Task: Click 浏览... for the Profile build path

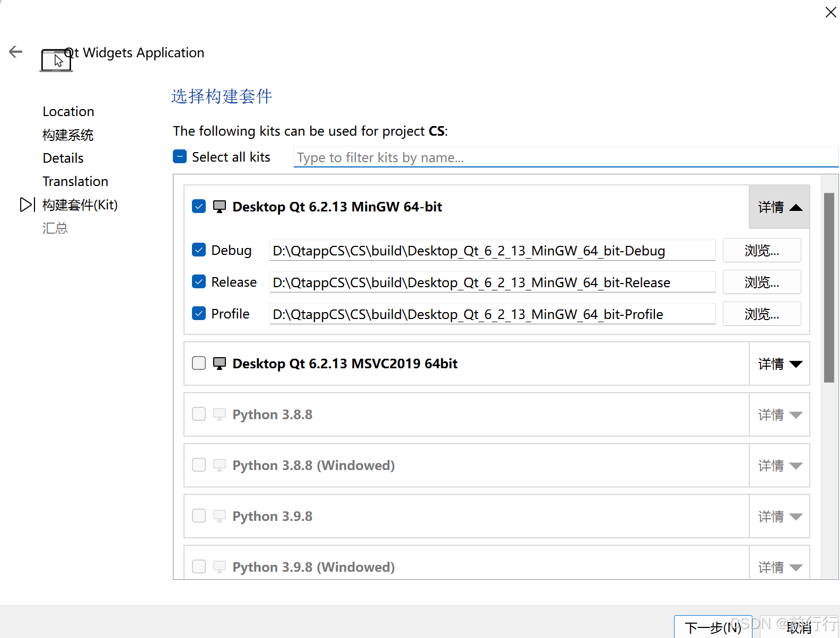Action: [762, 314]
